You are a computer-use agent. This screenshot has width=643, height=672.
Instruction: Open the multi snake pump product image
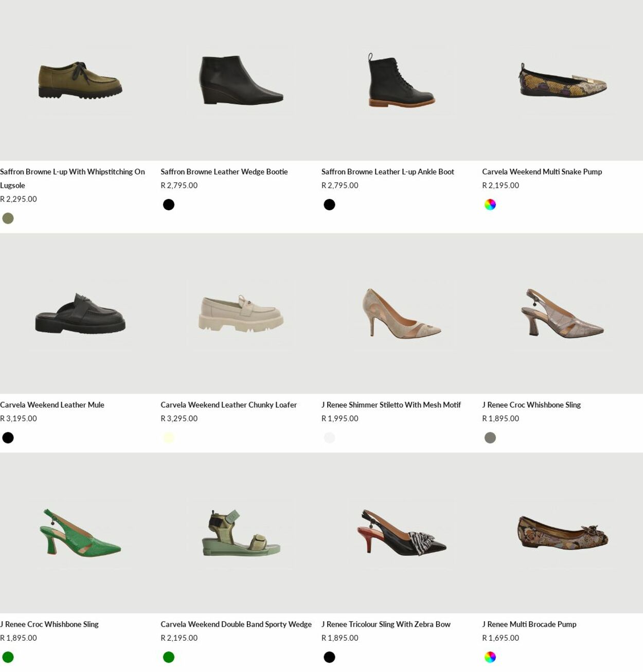[562, 80]
